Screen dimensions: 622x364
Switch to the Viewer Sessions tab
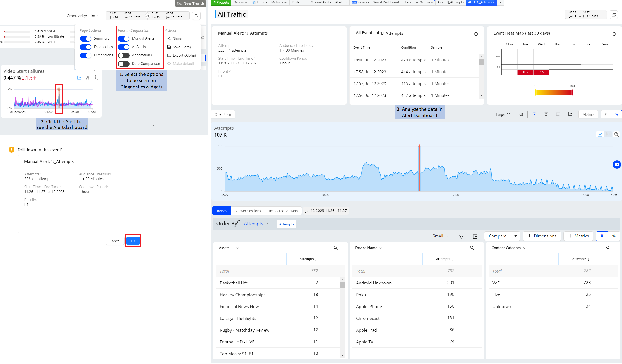pos(248,211)
